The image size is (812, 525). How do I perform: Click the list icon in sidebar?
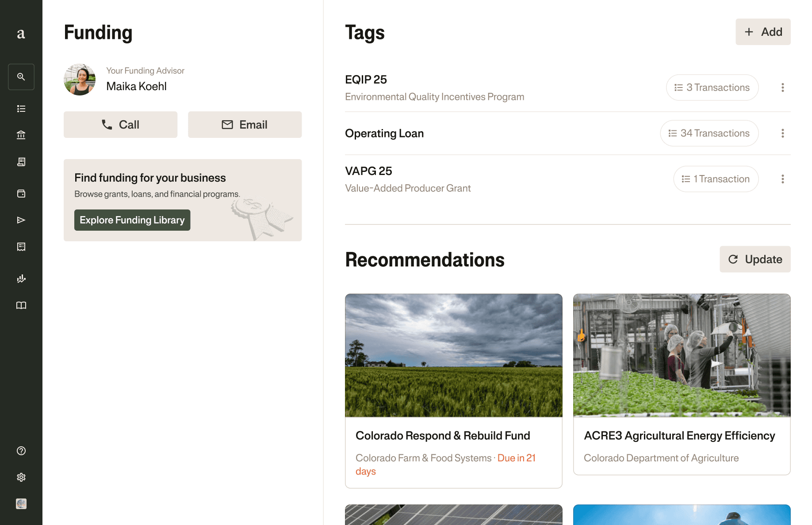click(21, 109)
